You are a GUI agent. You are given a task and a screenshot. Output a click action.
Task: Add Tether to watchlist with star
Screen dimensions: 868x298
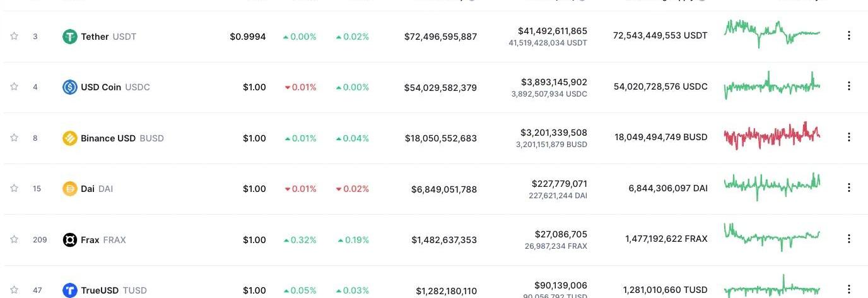14,36
